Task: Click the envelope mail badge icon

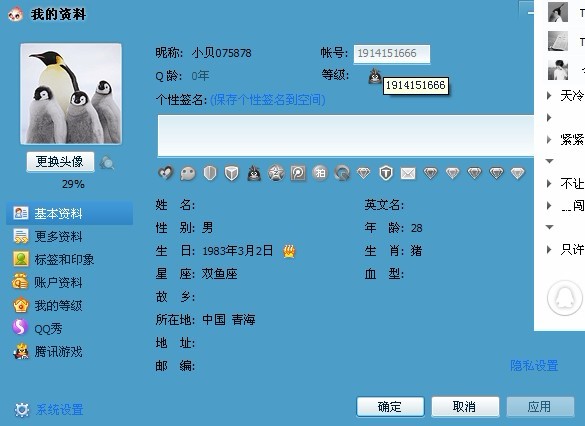Action: [x=408, y=173]
